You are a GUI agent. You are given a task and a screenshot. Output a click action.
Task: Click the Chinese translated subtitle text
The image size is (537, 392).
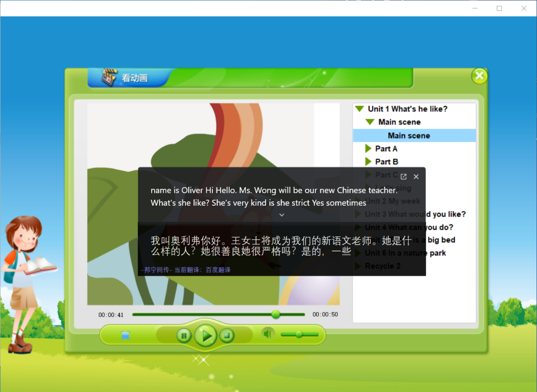point(281,246)
